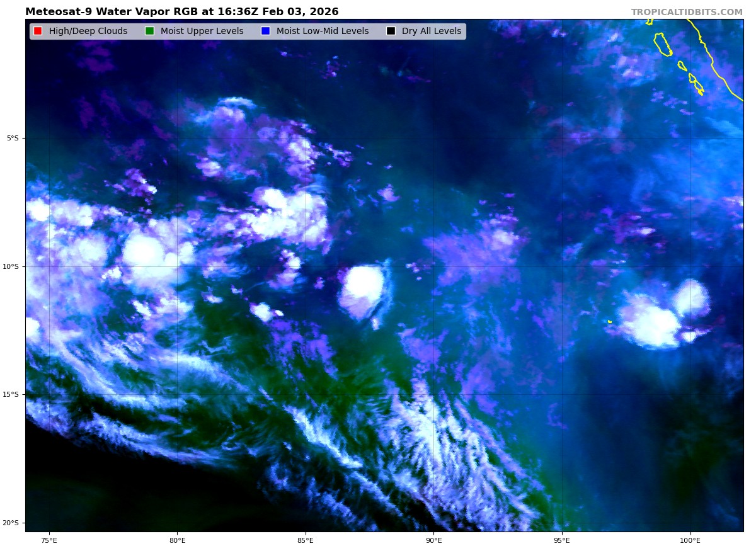Viewport: 756px width, 546px height.
Task: Select the "High/Deep Clouds" legend label
Action: pos(88,31)
